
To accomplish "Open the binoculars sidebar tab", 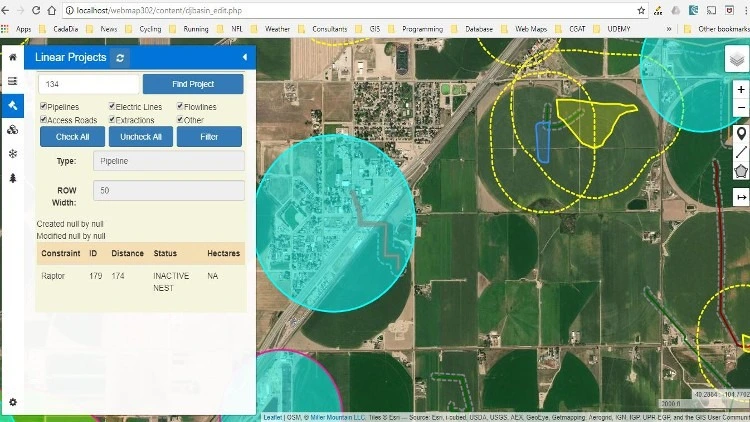I will click(13, 130).
